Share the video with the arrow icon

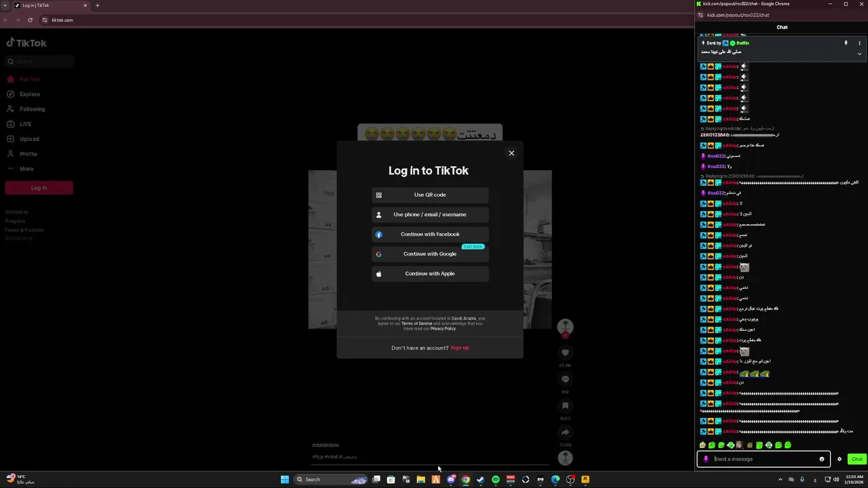[x=565, y=432]
